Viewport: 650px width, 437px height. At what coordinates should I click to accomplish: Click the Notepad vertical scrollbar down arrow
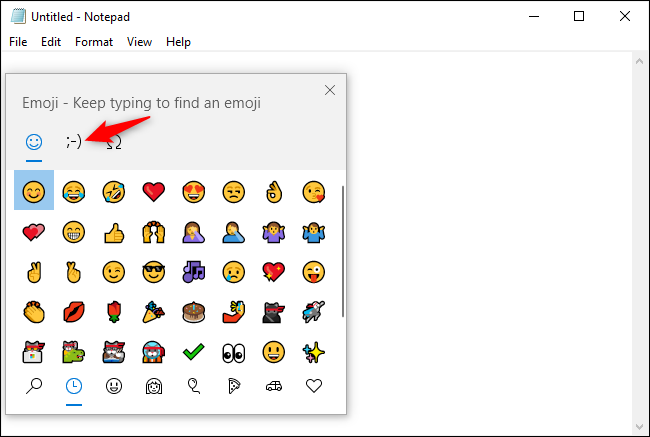pos(641,428)
